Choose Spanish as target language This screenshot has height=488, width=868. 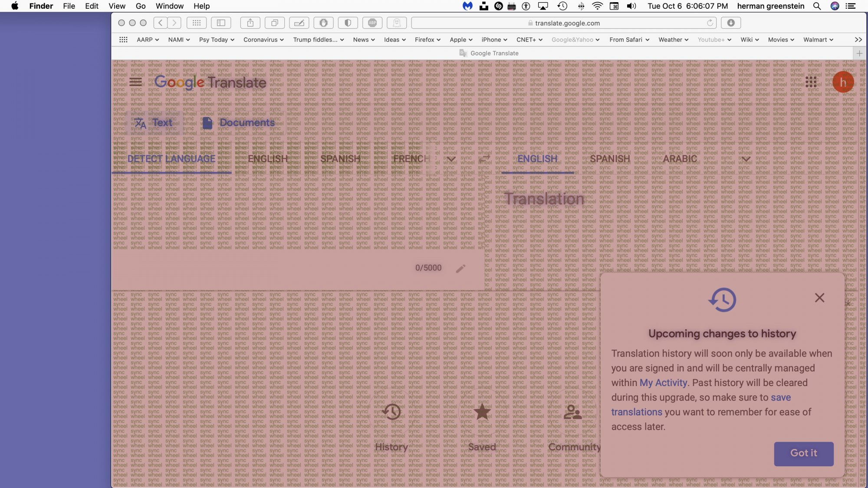pos(610,159)
